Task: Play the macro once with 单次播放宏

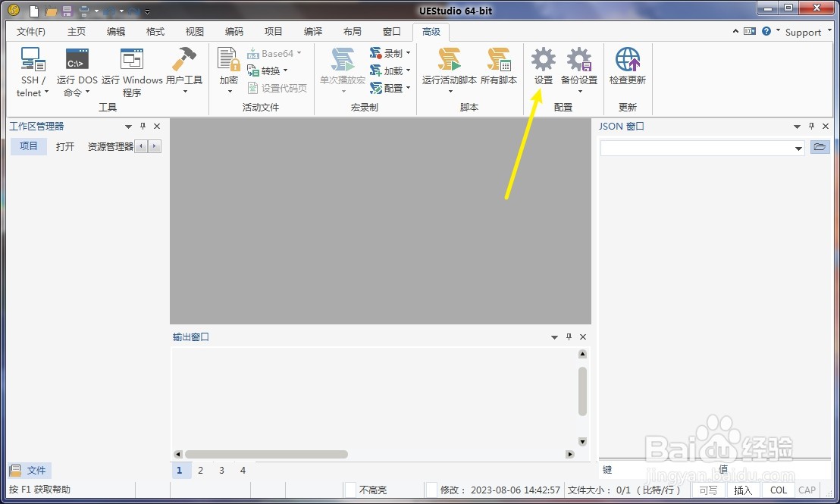Action: [343, 72]
